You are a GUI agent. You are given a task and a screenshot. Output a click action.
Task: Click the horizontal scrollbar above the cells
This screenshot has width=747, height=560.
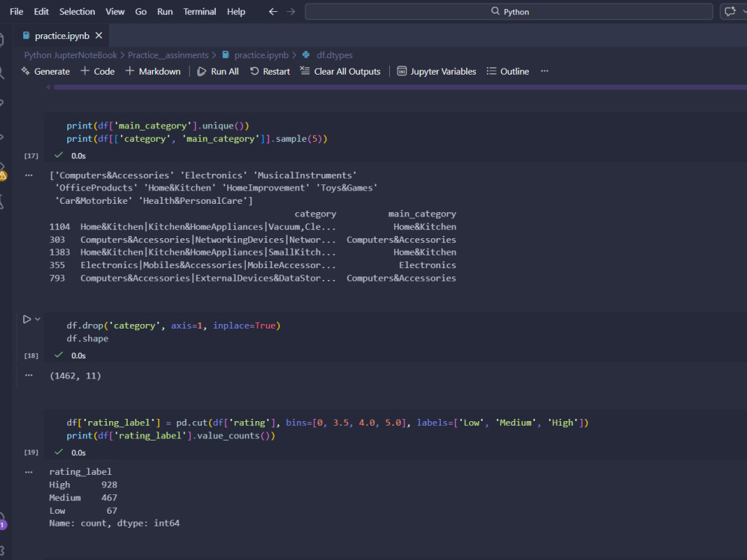(x=399, y=87)
